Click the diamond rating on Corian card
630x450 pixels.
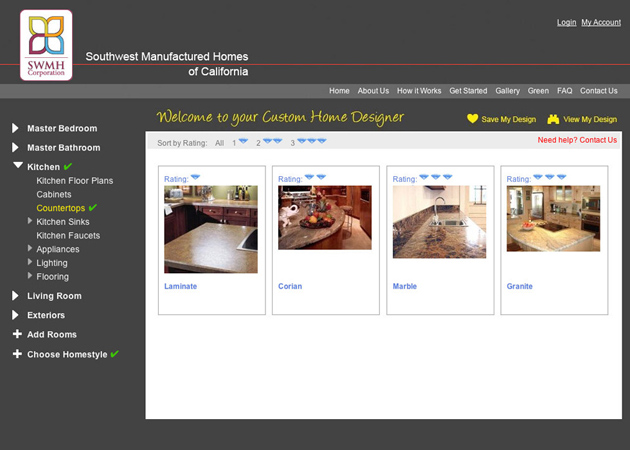point(315,177)
